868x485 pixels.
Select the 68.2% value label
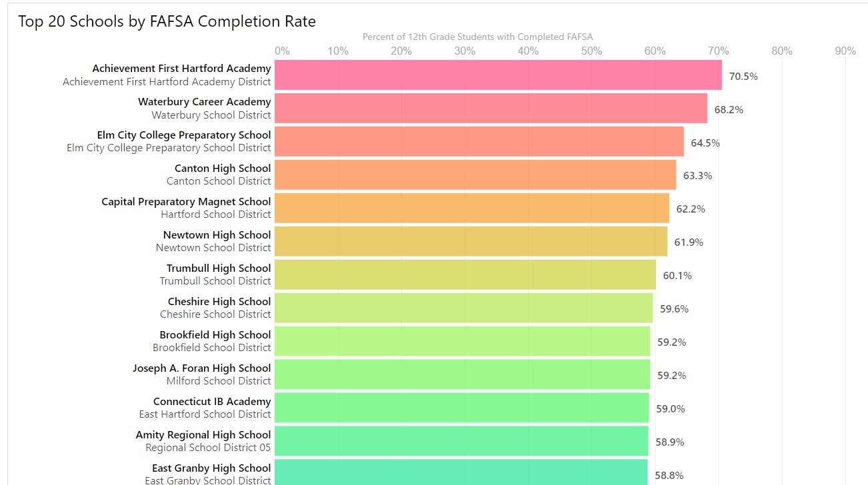coord(729,109)
